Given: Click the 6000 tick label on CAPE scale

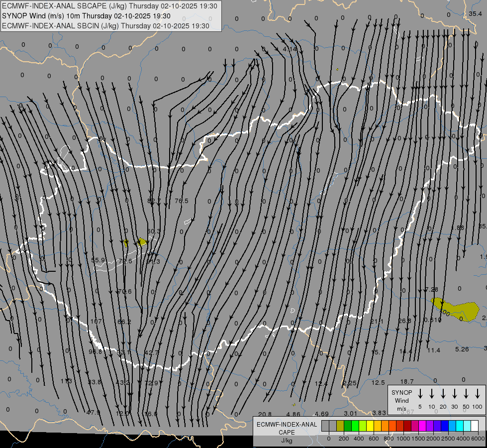Looking at the screenshot, I should pos(478,439).
